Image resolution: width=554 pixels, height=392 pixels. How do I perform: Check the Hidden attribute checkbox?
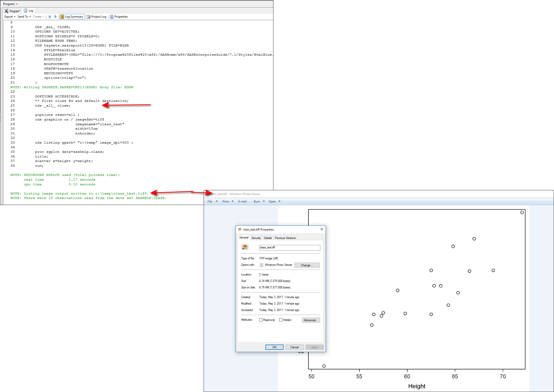[x=281, y=320]
